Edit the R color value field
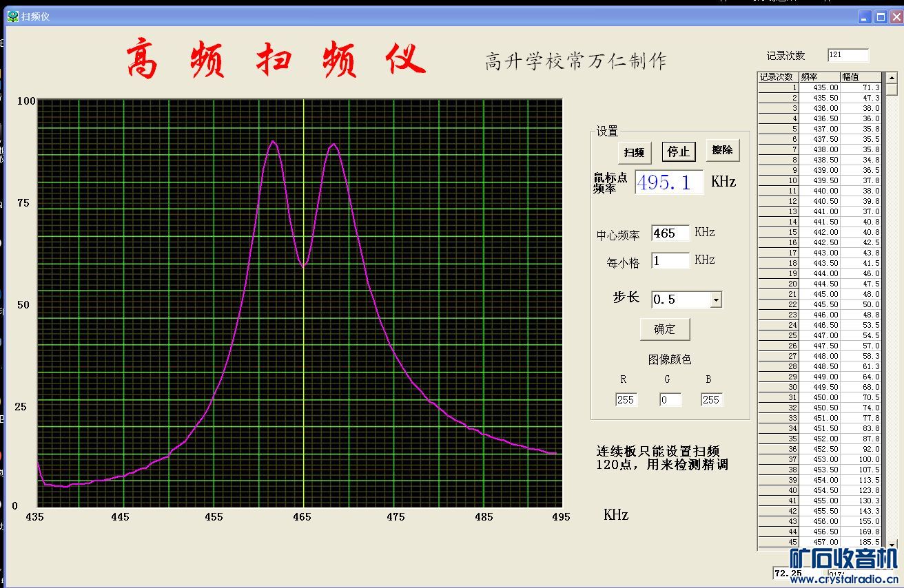 click(x=626, y=399)
